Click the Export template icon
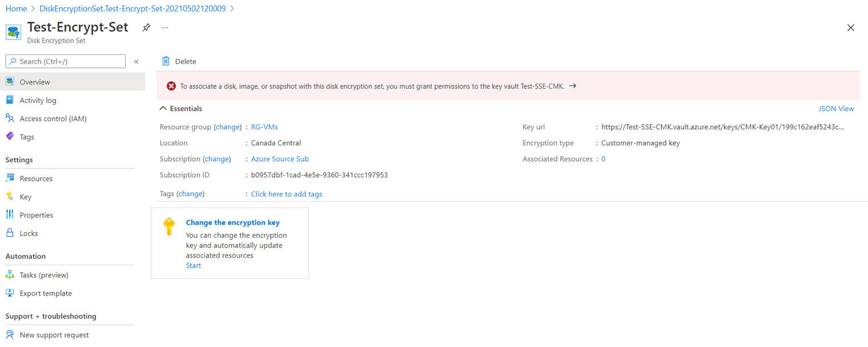Viewport: 868px width, 347px height. pos(10,293)
